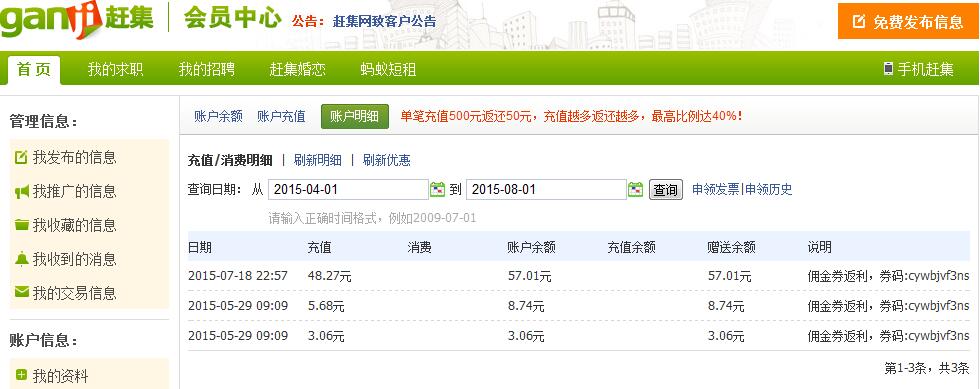The height and width of the screenshot is (389, 980).
Task: Click the edit icon beside 我发布的信息
Action: [x=21, y=157]
